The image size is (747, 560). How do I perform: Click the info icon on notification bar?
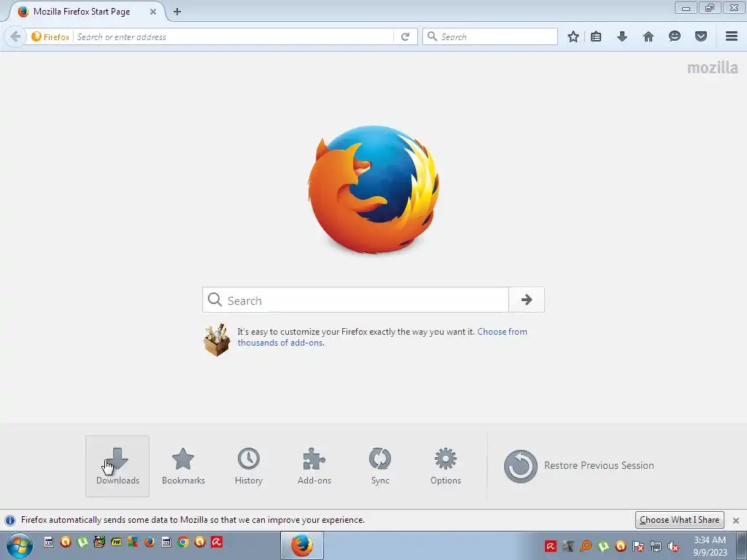click(10, 520)
